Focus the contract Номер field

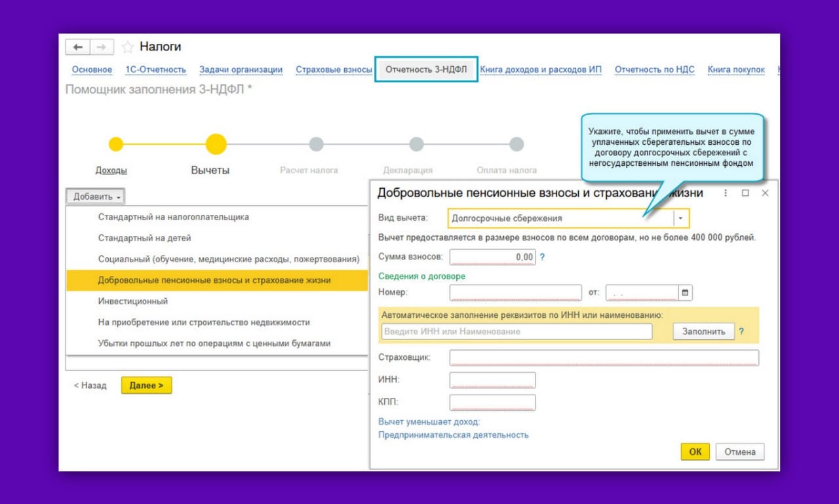tap(516, 293)
